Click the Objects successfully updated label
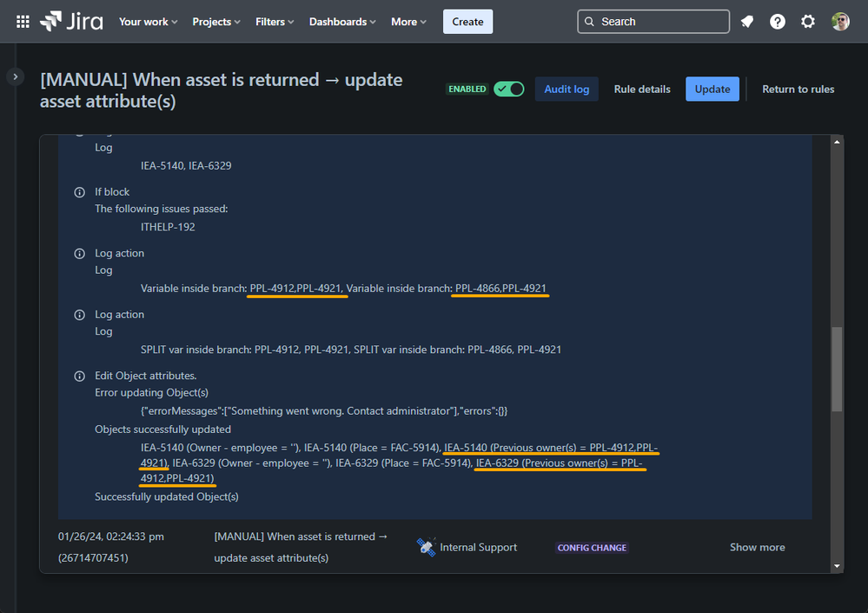 (x=162, y=430)
